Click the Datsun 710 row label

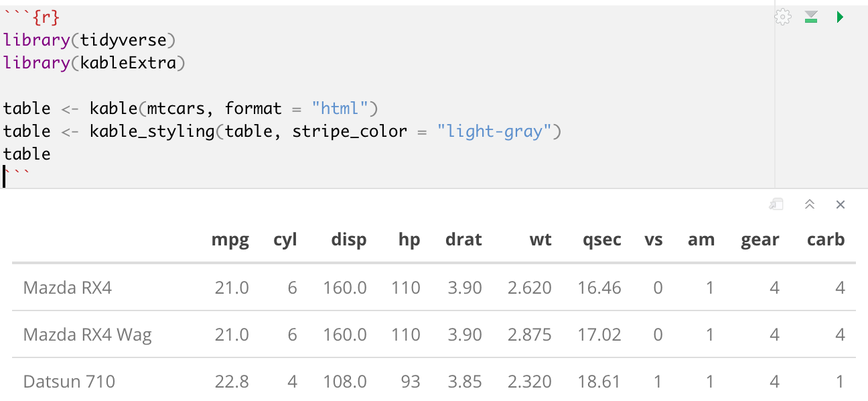68,382
